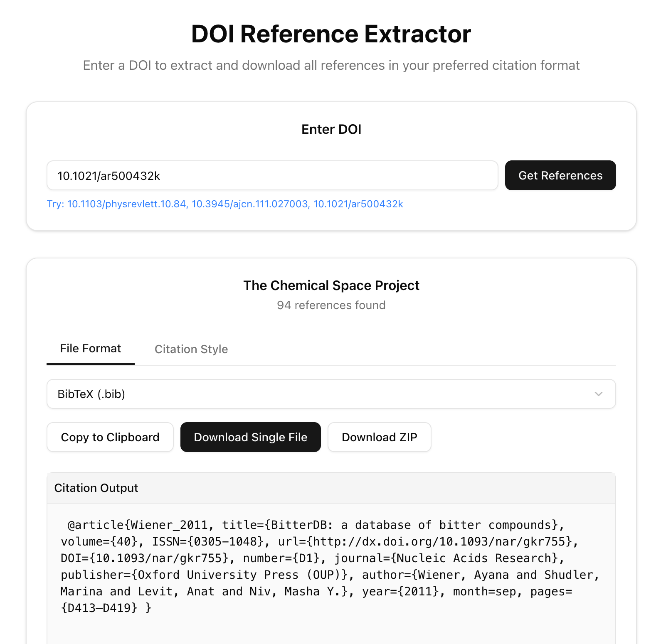Download Single File of references
656x644 pixels.
tap(251, 437)
